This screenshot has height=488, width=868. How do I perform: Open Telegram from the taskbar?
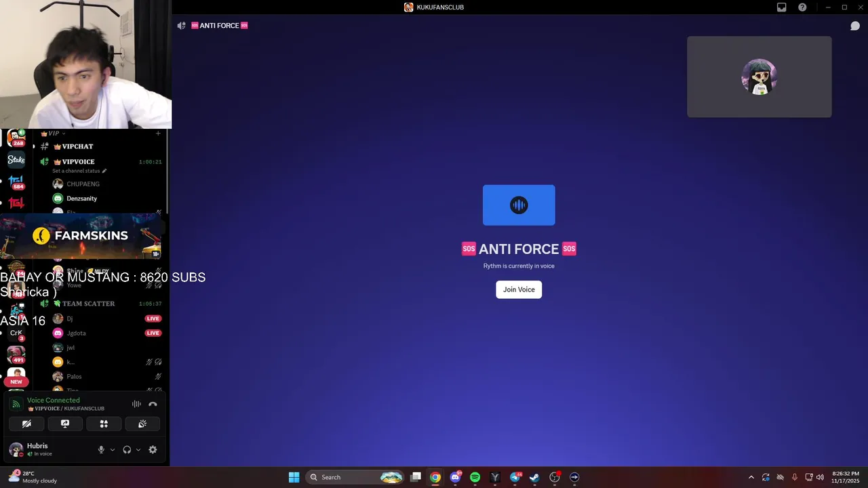click(515, 477)
